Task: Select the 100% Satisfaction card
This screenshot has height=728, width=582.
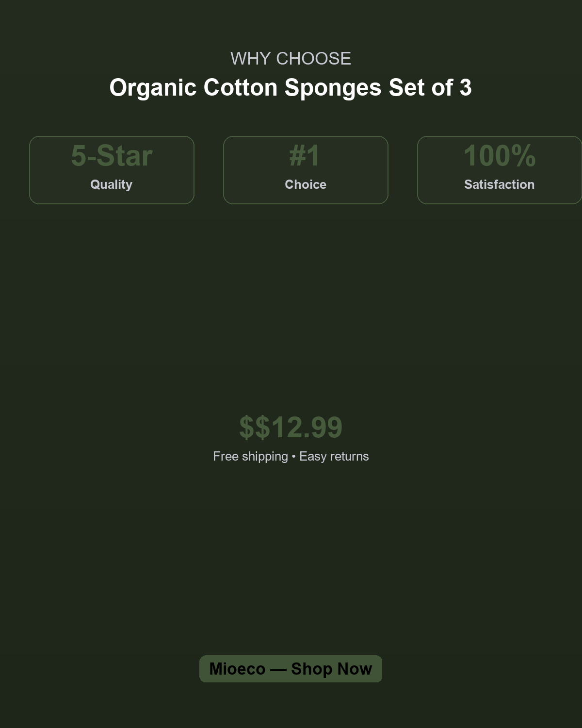Action: tap(500, 170)
